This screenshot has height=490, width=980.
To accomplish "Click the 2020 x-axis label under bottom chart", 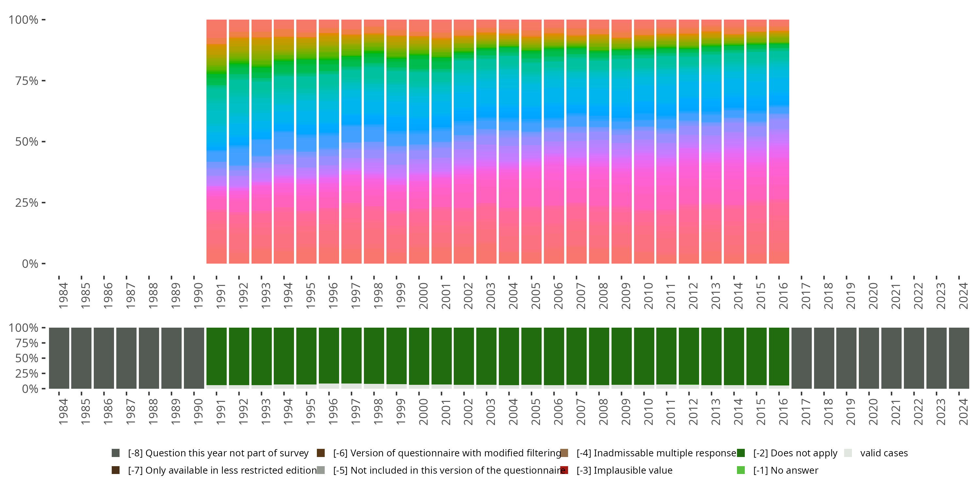I will click(x=873, y=412).
